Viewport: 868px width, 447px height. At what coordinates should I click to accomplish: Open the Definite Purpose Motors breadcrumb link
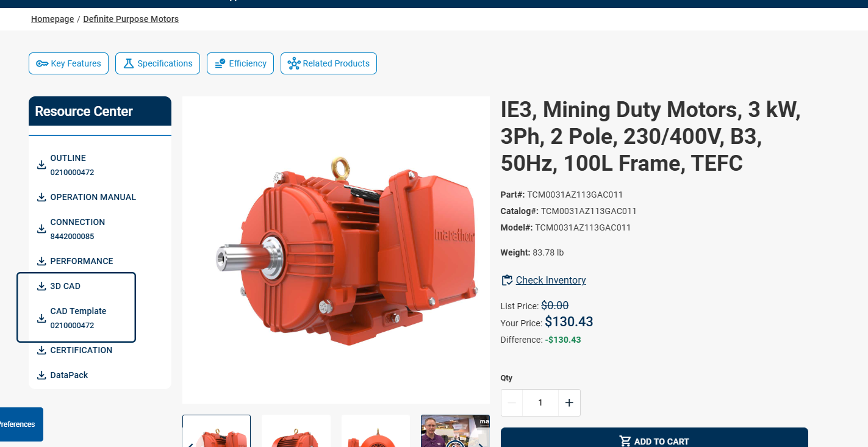131,19
